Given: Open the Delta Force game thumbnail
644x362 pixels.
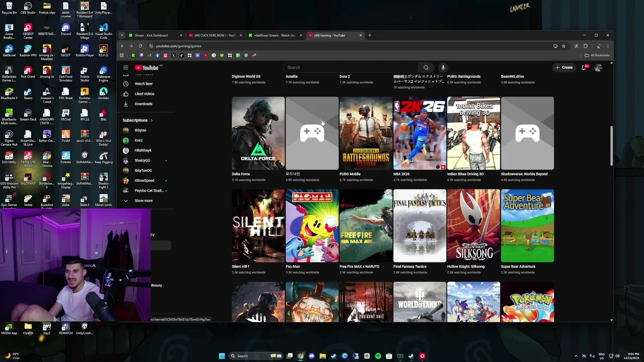Looking at the screenshot, I should coord(258,133).
